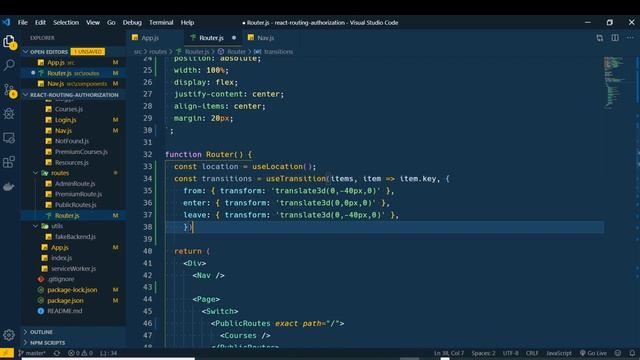
Task: Open Resources.js in file tree
Action: pos(73,162)
